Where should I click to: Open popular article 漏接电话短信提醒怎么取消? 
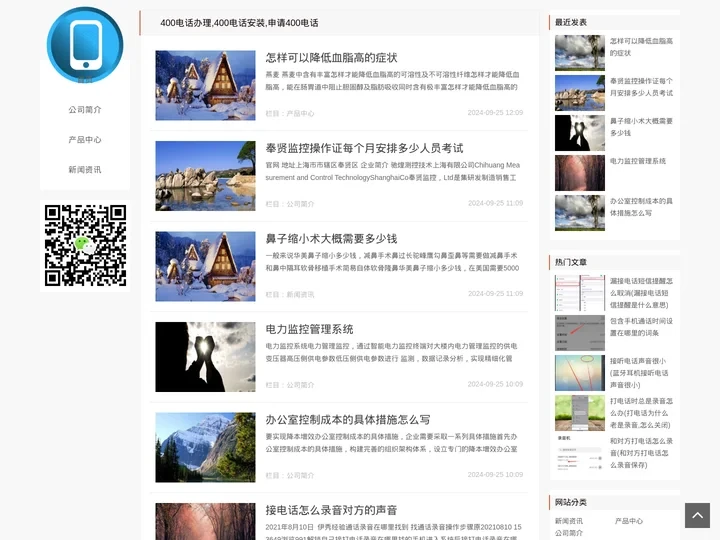(641, 293)
